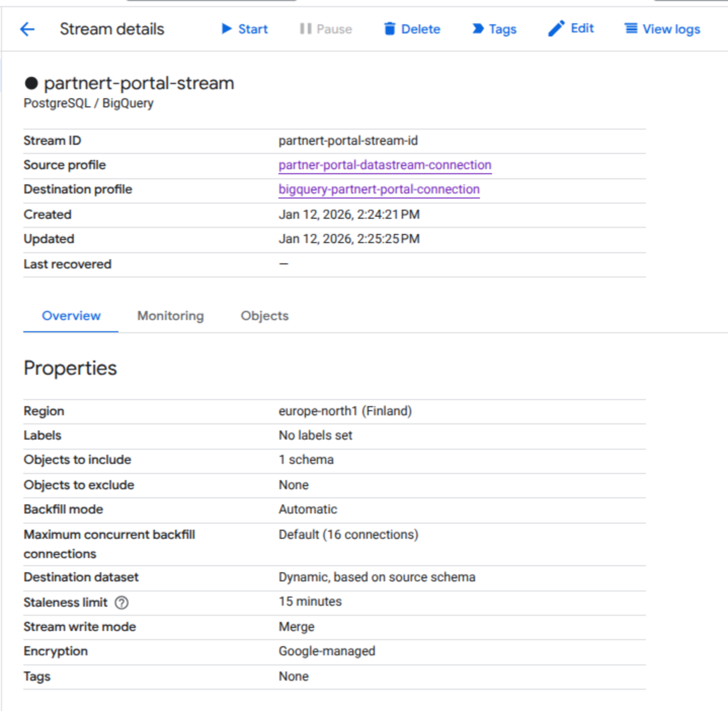Click the Last recovered dash value
Image resolution: width=728 pixels, height=711 pixels.
(284, 264)
